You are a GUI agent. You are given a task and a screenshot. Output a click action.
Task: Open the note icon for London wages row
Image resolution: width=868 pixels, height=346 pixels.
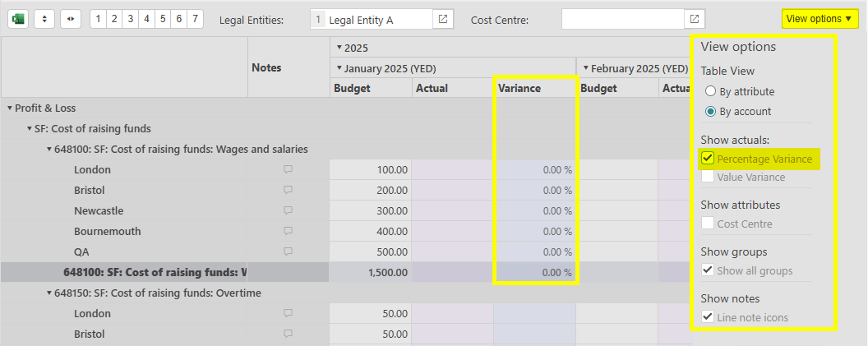[288, 170]
